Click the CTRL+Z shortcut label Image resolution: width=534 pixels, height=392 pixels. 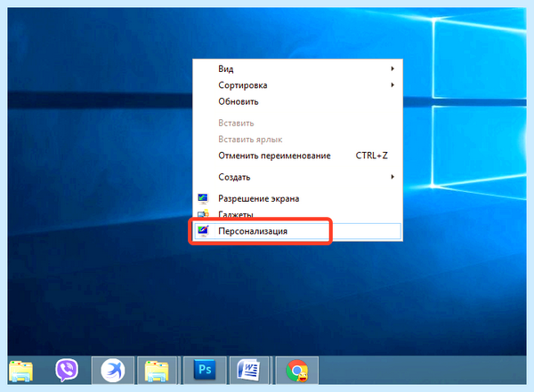tap(371, 156)
